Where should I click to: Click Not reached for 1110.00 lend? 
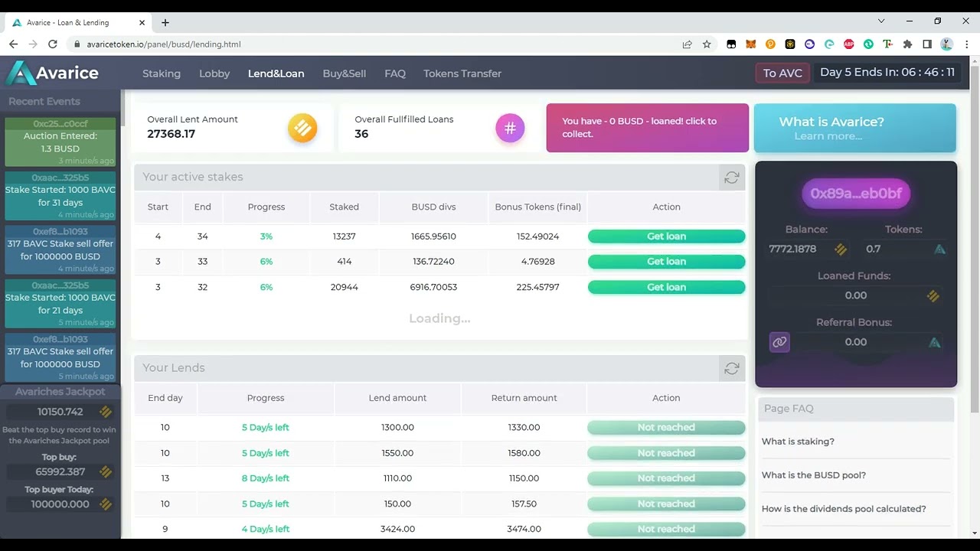pos(666,478)
